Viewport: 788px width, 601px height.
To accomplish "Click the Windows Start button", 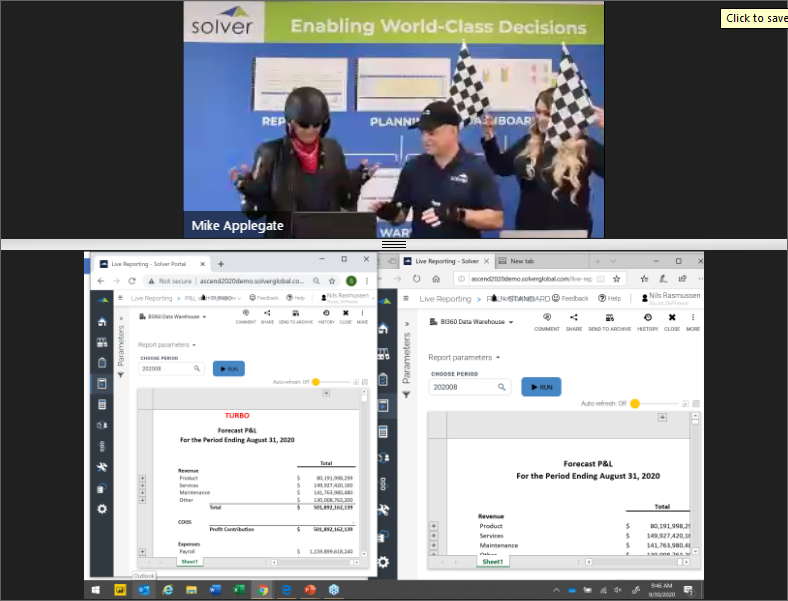I will 95,590.
